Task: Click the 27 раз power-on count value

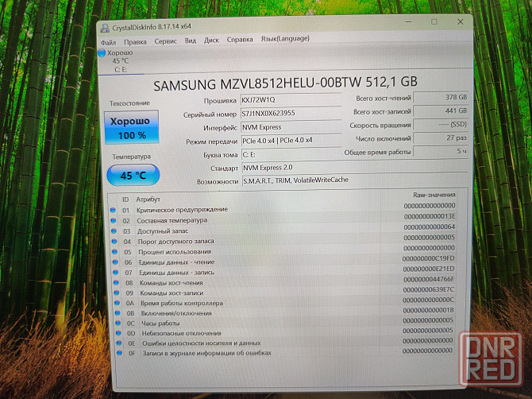Action: [x=441, y=138]
